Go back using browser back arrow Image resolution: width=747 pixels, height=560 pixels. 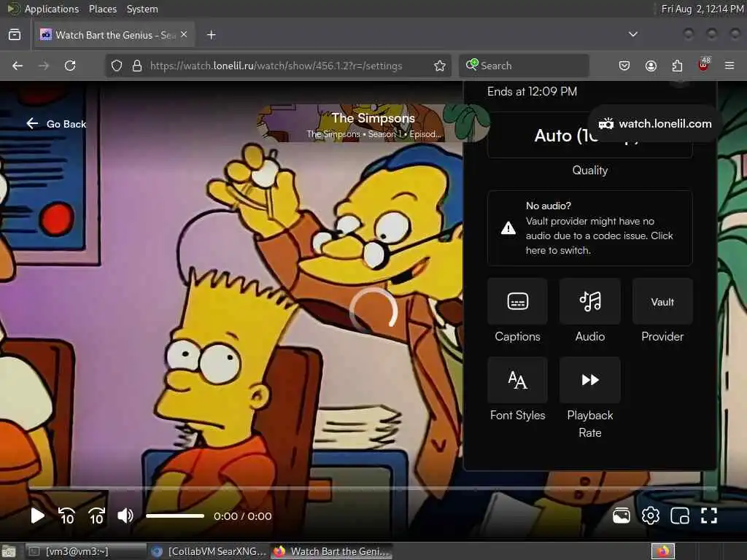(18, 66)
